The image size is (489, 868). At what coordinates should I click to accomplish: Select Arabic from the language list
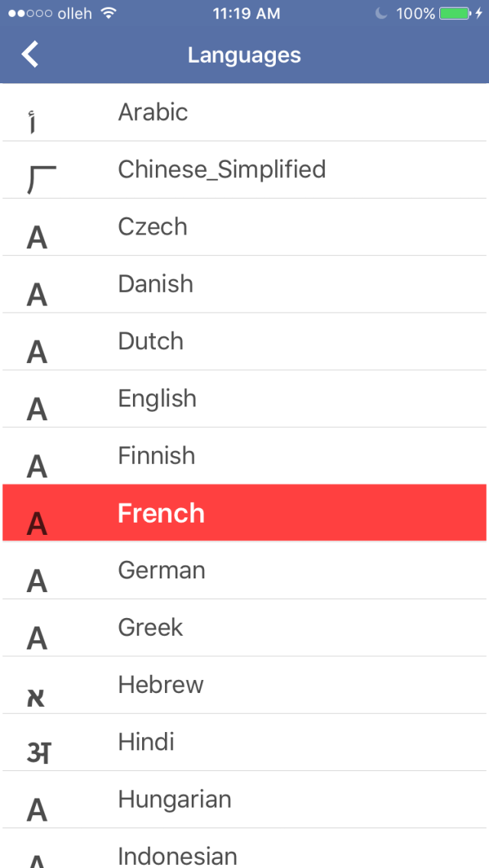pyautogui.click(x=153, y=112)
